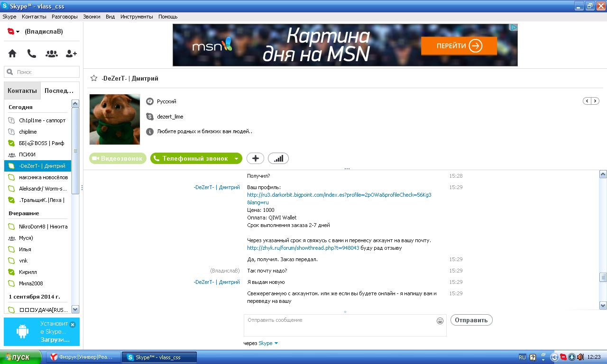Click the Русский language icon in profile
The width and height of the screenshot is (607, 364).
pos(150,101)
